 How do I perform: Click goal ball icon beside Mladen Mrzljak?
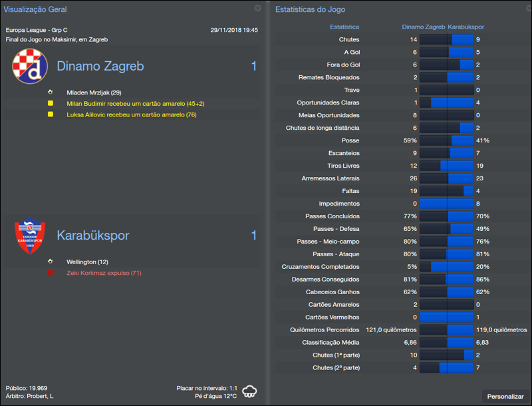click(50, 93)
